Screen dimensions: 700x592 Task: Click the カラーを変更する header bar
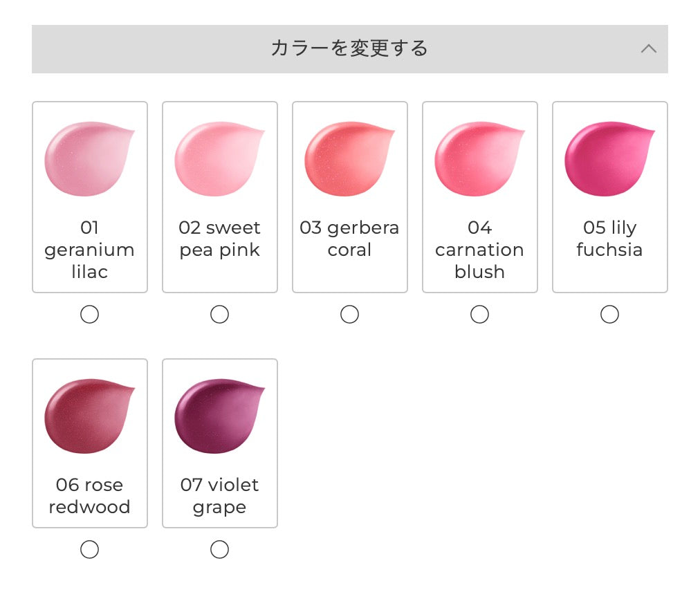pyautogui.click(x=349, y=49)
